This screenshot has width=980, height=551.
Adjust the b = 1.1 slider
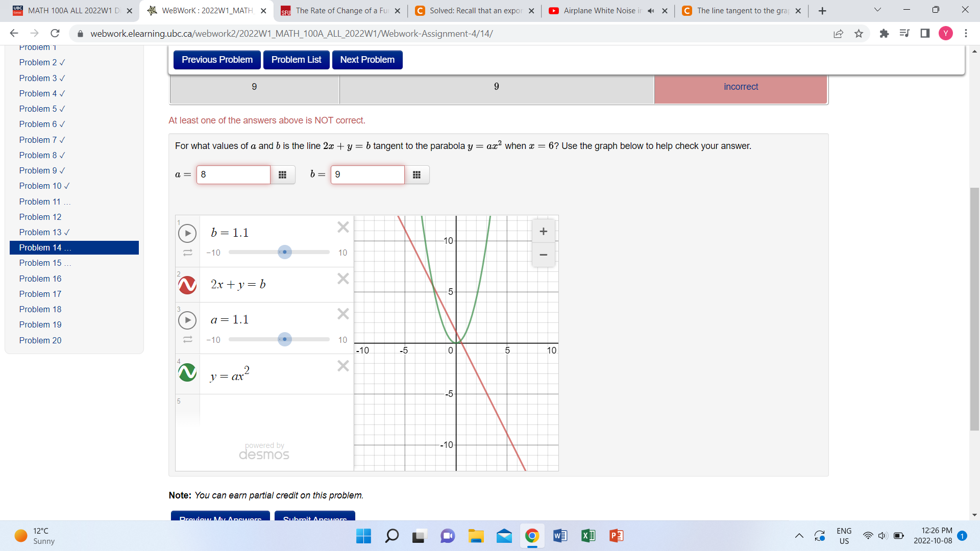click(x=284, y=252)
